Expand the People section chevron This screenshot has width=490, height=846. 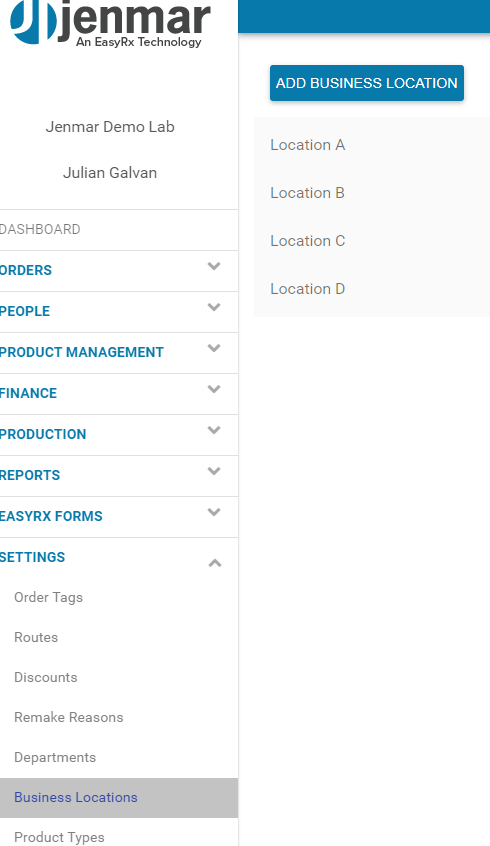pos(214,307)
